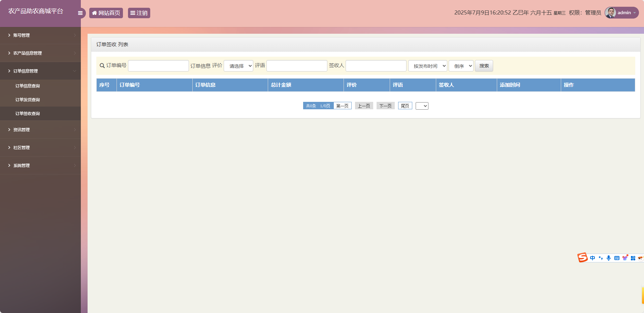This screenshot has height=313, width=644.
Task: Select 订单发货查询 in the sidebar
Action: click(x=27, y=99)
